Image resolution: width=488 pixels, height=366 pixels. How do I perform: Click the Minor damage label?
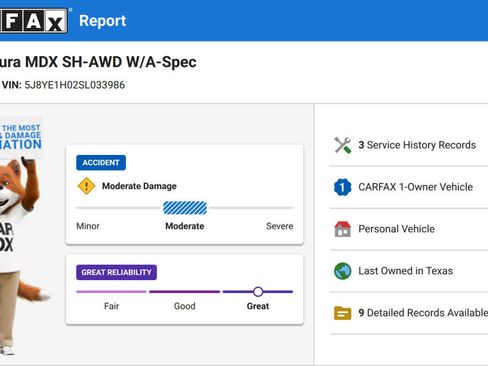point(88,226)
